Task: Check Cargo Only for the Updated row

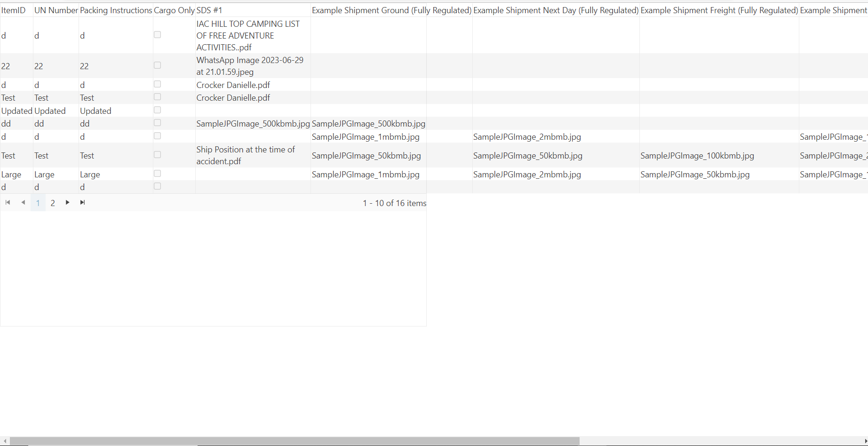Action: click(158, 110)
